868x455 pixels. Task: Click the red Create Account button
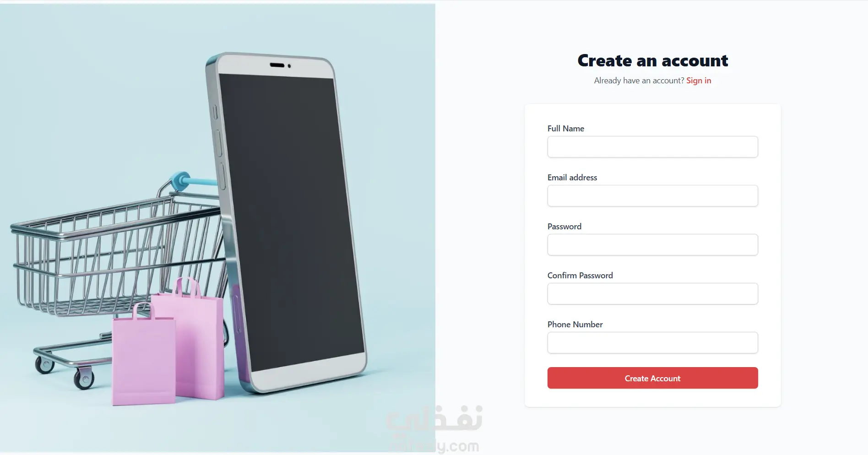coord(652,378)
